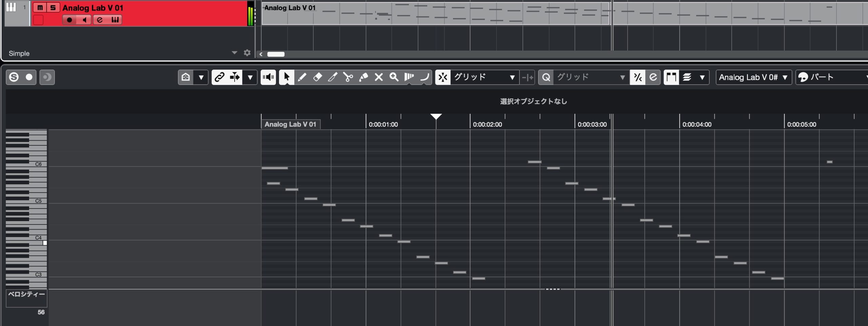Click the project horizontal scrollbar thumb

[x=276, y=54]
